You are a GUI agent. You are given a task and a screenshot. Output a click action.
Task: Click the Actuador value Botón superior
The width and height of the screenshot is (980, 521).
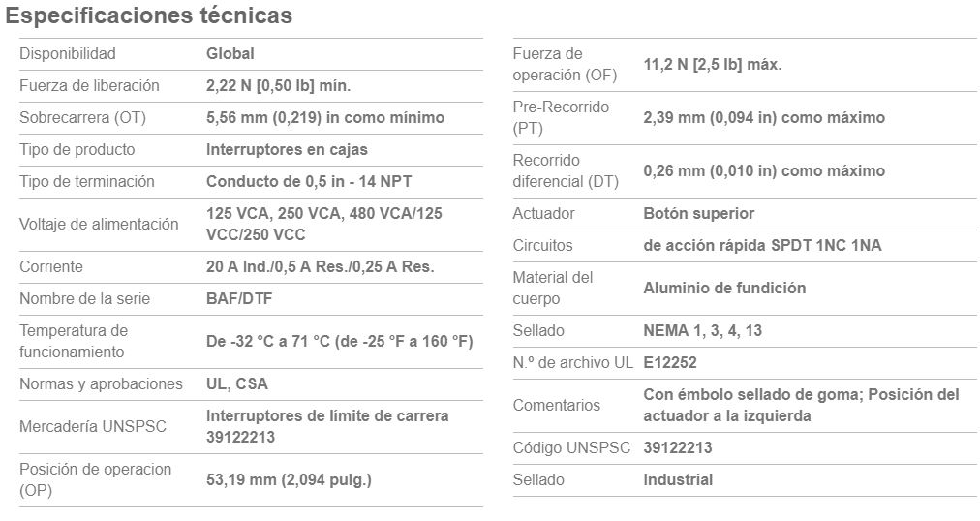699,214
